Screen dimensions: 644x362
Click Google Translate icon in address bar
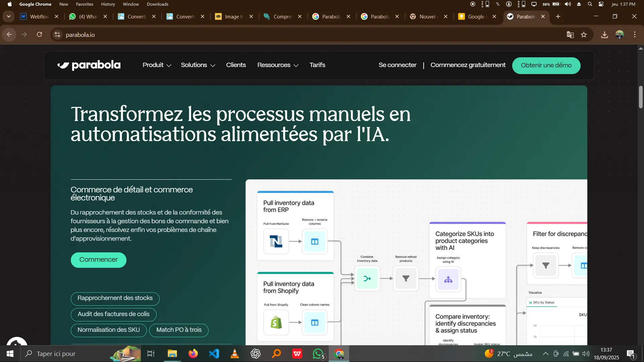click(x=570, y=35)
